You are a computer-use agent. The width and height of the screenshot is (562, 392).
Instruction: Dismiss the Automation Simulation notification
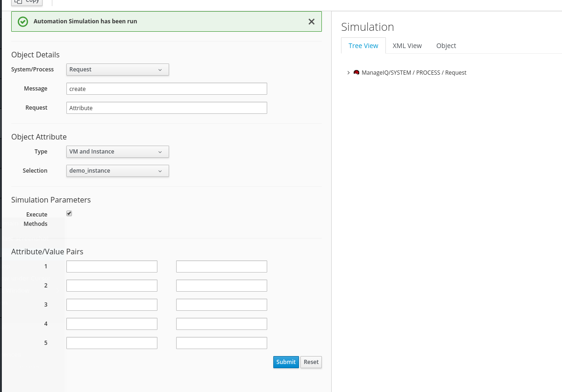pos(311,21)
